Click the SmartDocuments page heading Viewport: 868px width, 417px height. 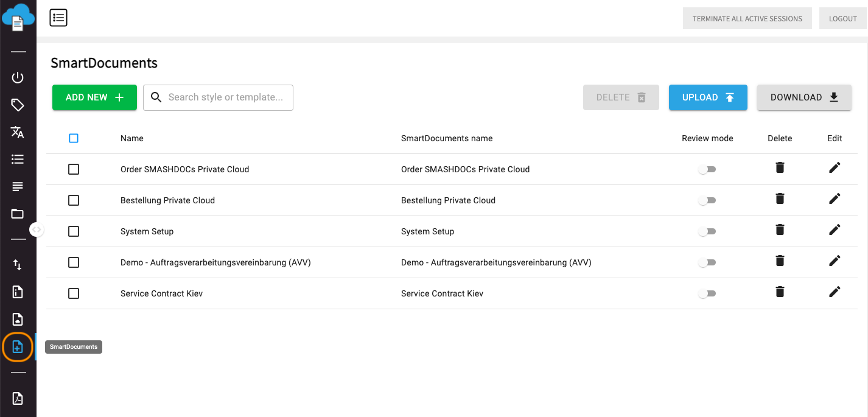[x=104, y=63]
